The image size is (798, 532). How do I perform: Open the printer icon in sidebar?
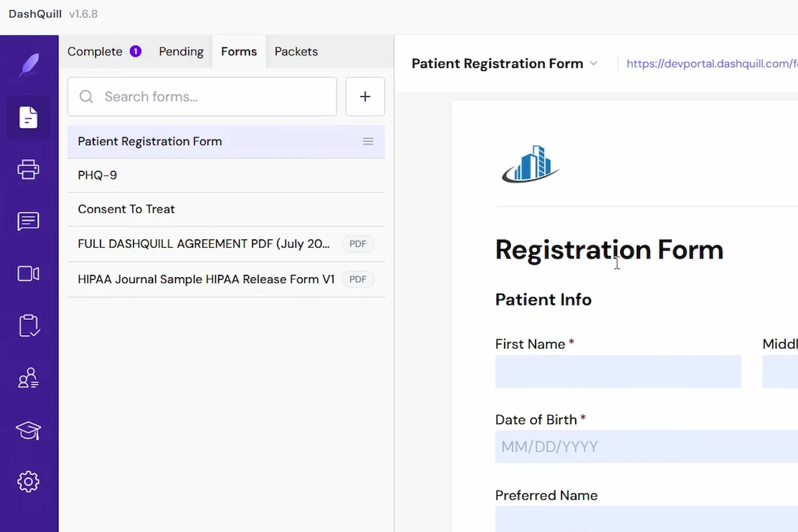28,169
